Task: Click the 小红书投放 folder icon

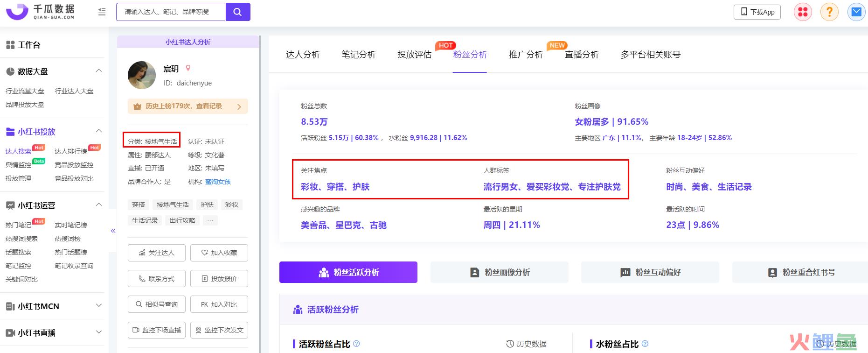Action: 10,132
